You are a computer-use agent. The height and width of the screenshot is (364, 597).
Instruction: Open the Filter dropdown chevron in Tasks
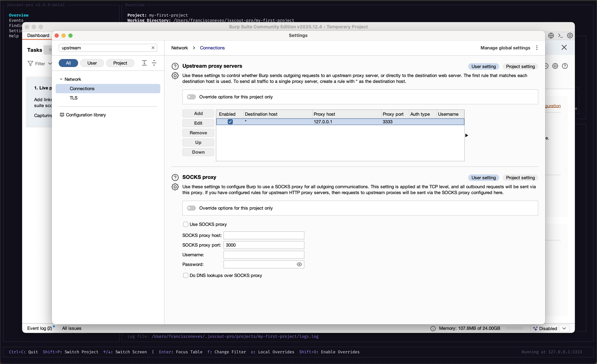[x=50, y=63]
